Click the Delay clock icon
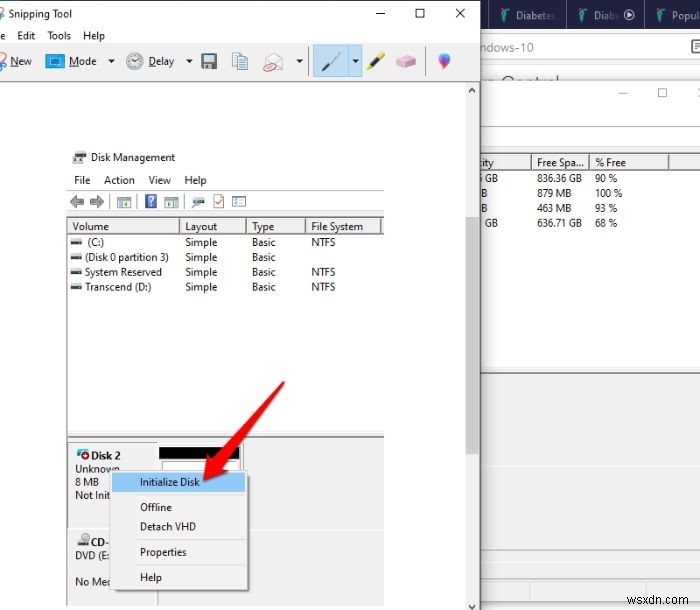Screen dimensions: 700x610 (134, 61)
